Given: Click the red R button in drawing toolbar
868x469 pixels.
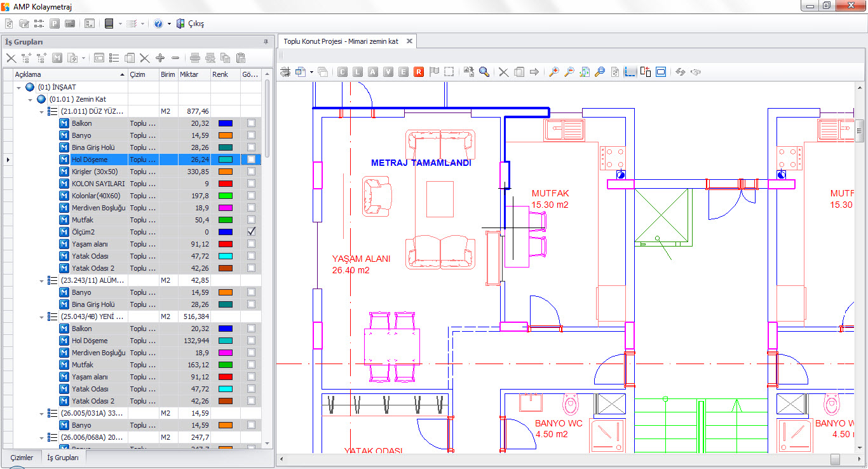Looking at the screenshot, I should [x=419, y=72].
